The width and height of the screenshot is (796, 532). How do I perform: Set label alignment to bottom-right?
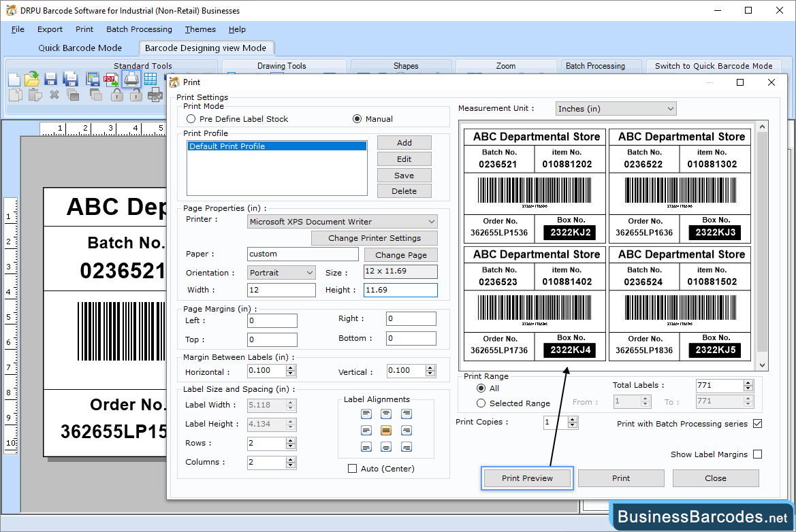pyautogui.click(x=406, y=447)
